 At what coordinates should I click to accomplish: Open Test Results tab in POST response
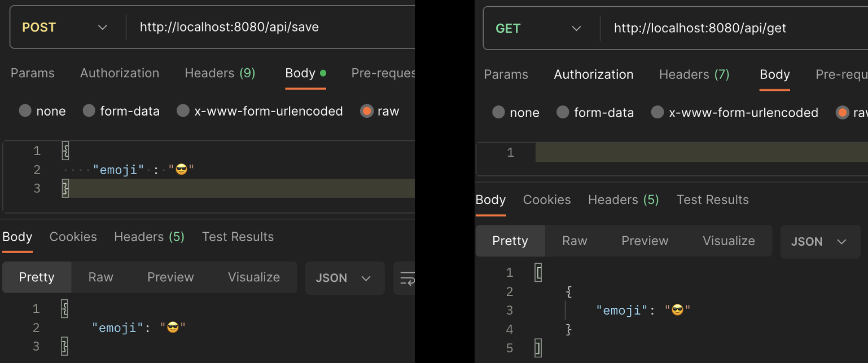[x=238, y=237]
